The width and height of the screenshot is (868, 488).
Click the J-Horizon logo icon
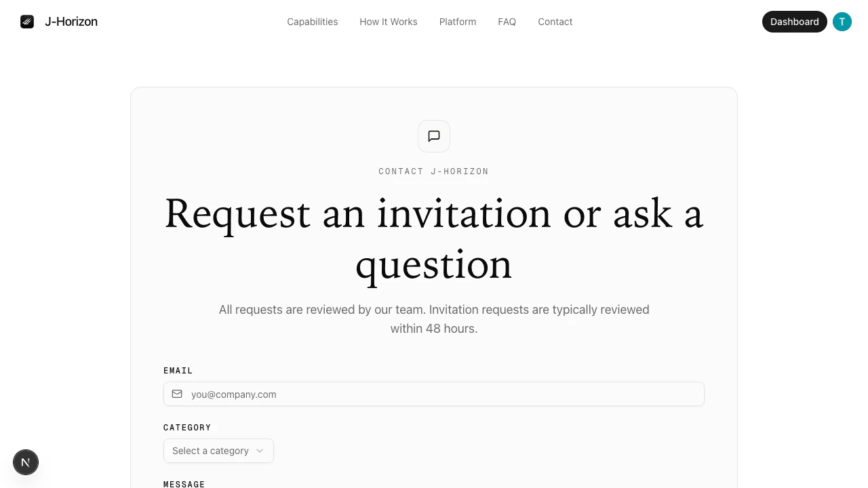click(x=27, y=21)
